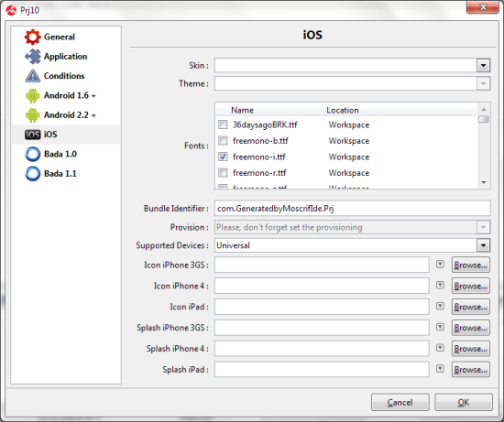
Task: Browse for Icon iPad file
Action: 471,307
